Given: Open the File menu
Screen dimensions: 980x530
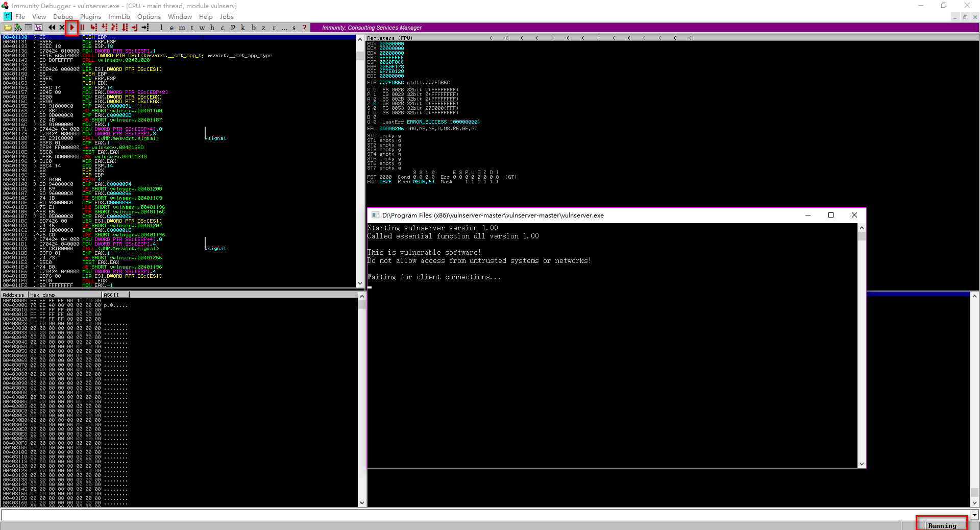Looking at the screenshot, I should [x=20, y=17].
